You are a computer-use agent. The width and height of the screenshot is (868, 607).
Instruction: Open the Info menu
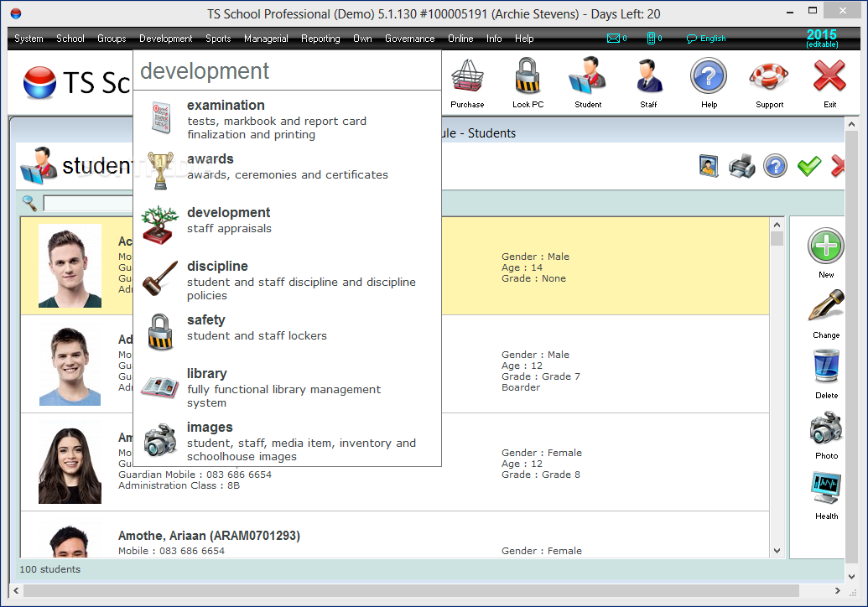click(x=494, y=39)
